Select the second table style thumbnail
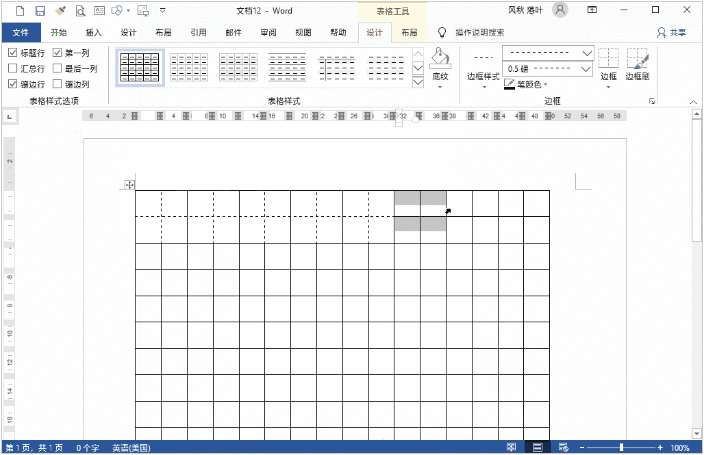The width and height of the screenshot is (704, 455). point(189,67)
